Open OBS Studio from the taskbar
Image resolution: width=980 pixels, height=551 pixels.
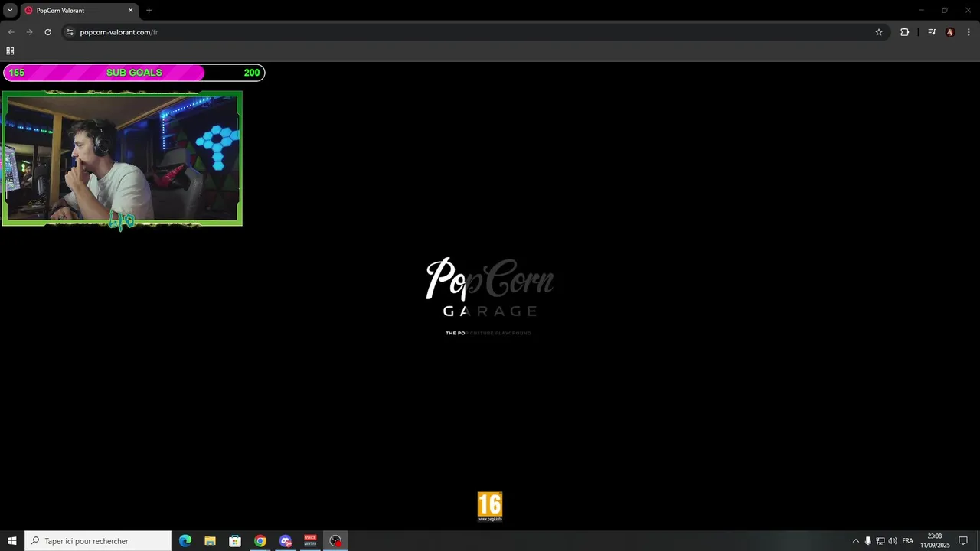coord(335,541)
